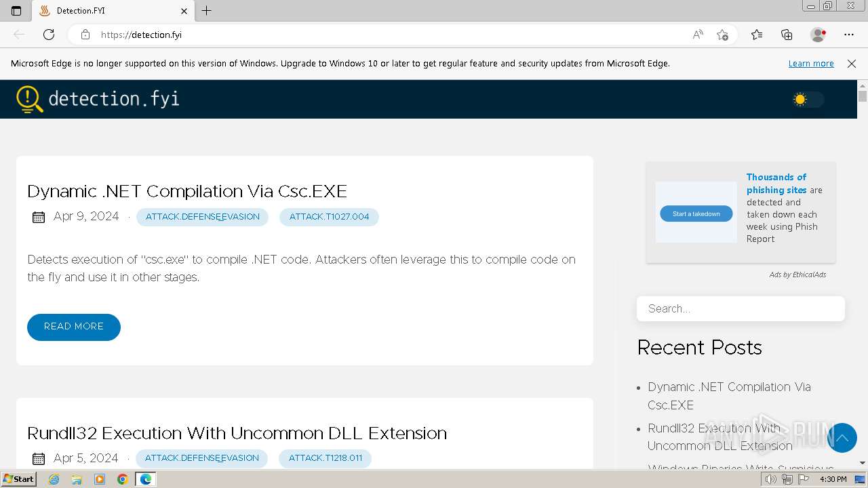868x488 pixels.
Task: Open File Explorer from taskbar
Action: click(x=77, y=479)
